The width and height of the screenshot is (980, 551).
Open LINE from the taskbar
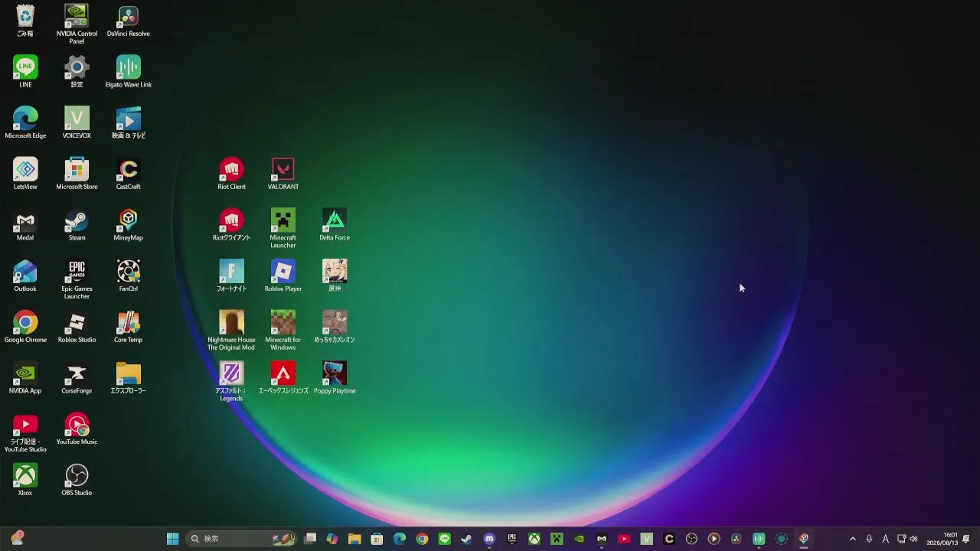[444, 539]
